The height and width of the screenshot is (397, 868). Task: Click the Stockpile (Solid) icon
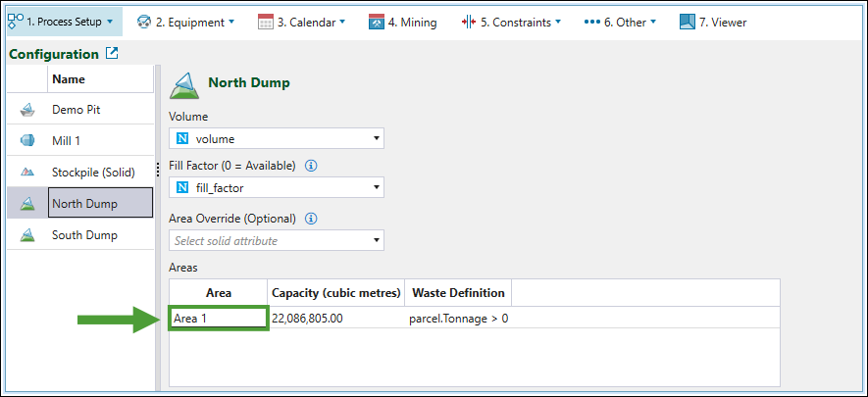click(x=27, y=173)
